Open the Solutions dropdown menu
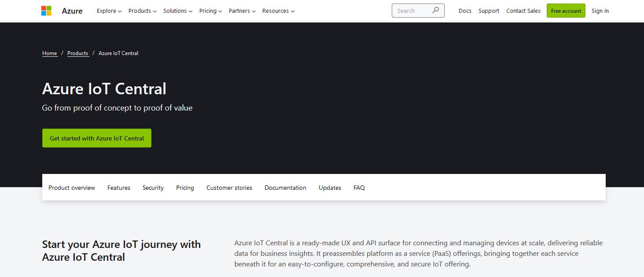 [178, 11]
